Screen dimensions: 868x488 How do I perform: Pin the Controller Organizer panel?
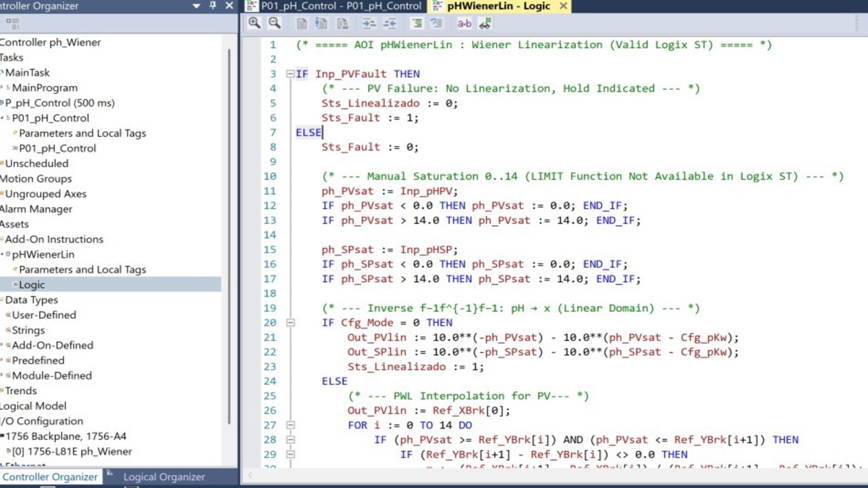pos(213,5)
